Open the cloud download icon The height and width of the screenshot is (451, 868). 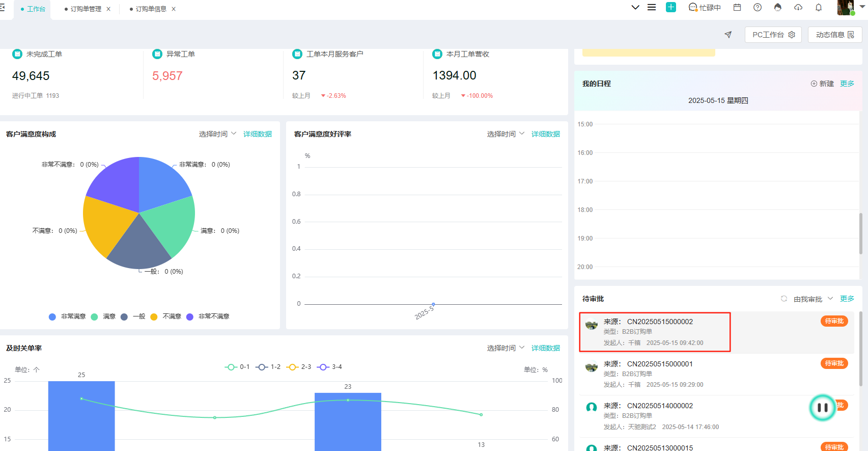pos(798,7)
